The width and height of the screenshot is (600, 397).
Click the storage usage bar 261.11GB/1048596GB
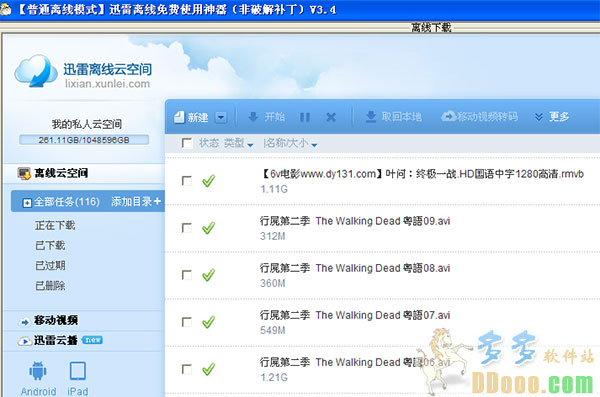(x=84, y=140)
